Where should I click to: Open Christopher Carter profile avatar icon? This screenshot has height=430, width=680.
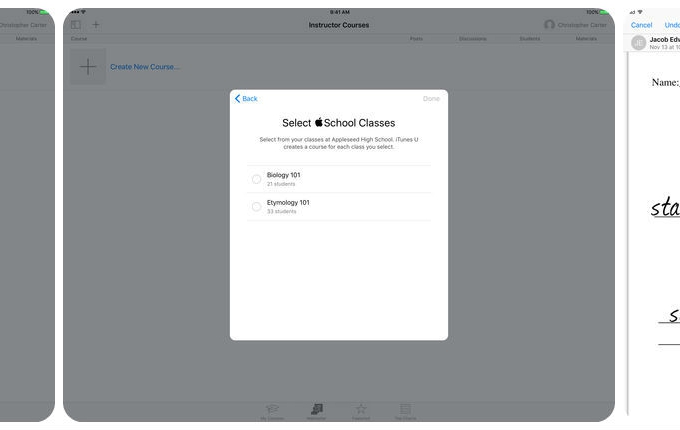tap(549, 25)
